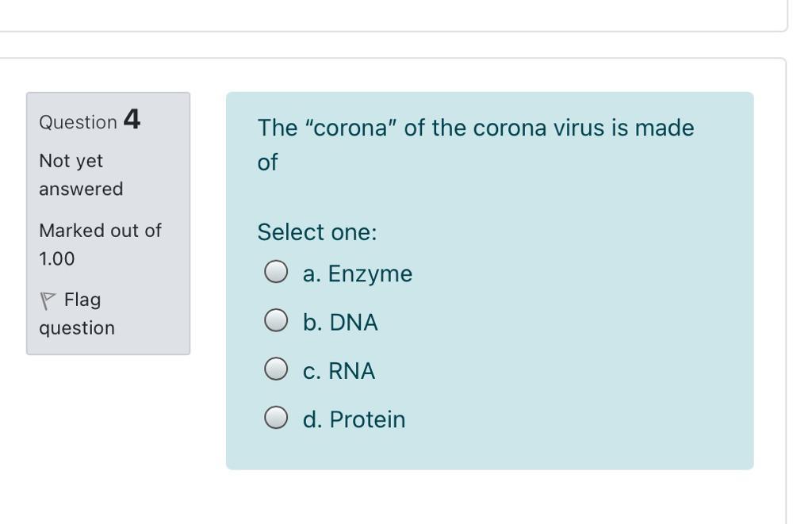Viewport: 812px width, 524px height.
Task: Click the bold question number 4
Action: (x=132, y=120)
